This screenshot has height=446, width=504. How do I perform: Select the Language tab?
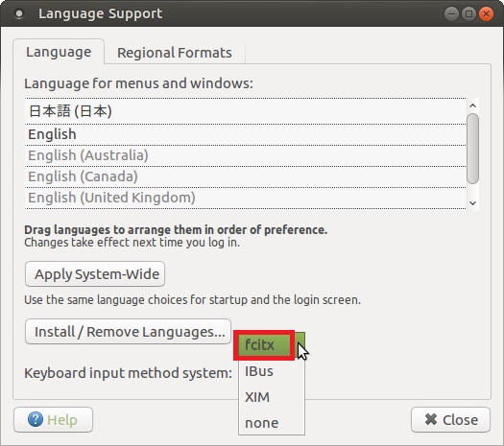(x=59, y=52)
